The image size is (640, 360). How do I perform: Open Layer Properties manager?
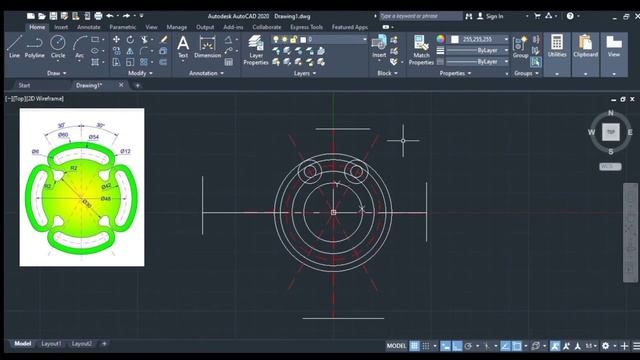pyautogui.click(x=256, y=50)
